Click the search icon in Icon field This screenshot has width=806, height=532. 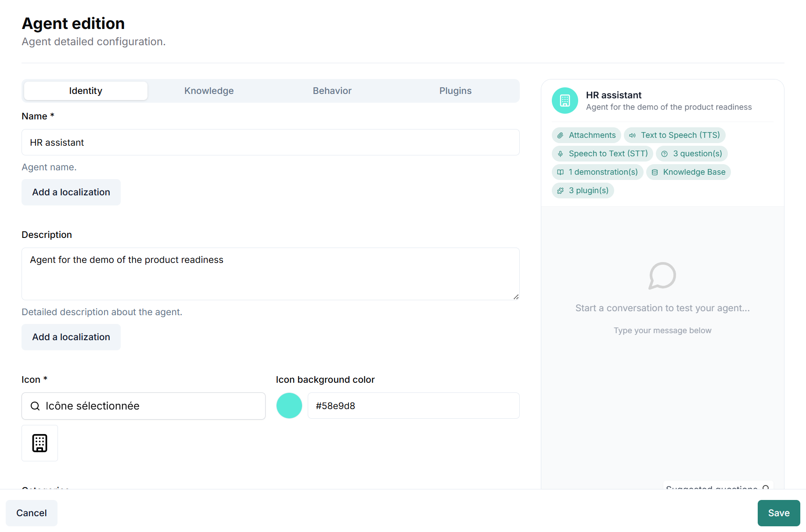35,406
